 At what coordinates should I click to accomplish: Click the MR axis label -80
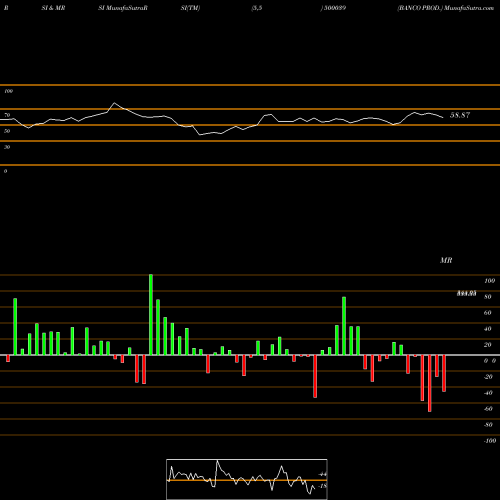[x=488, y=425]
